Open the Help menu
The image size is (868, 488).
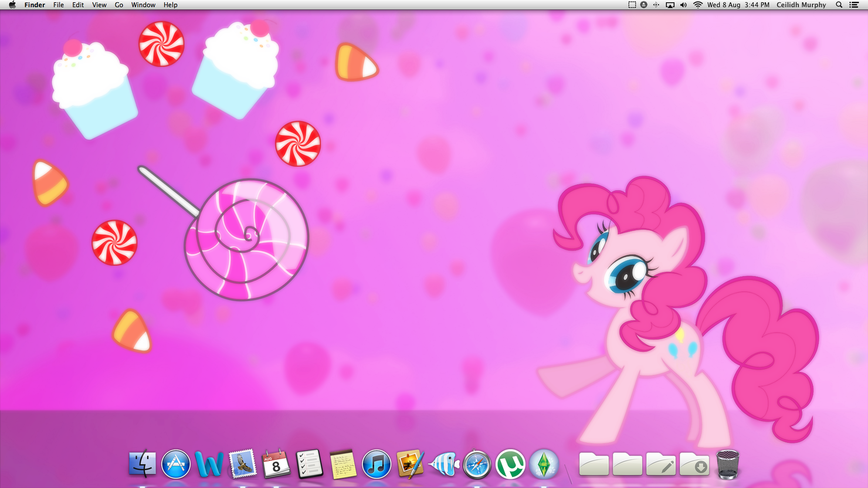[x=170, y=5]
